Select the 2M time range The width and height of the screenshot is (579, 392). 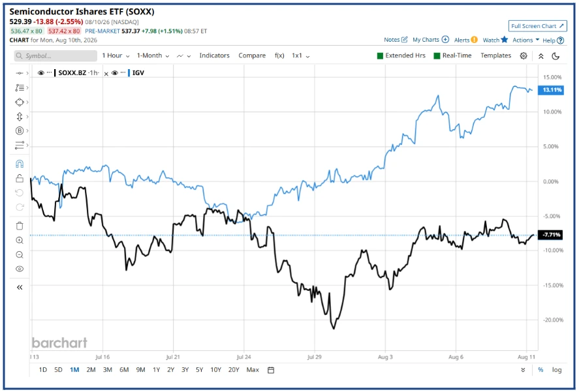pos(91,369)
